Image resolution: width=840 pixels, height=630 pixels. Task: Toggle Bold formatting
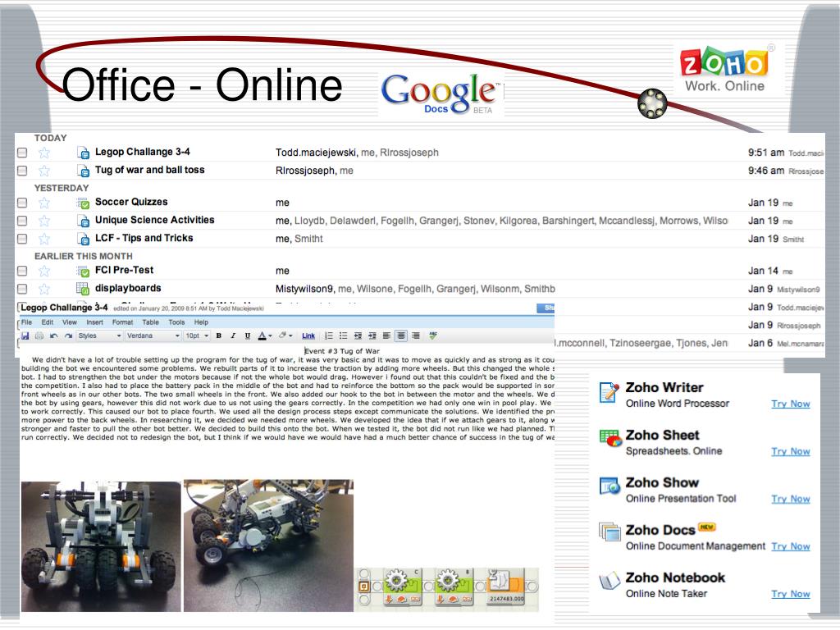point(218,336)
